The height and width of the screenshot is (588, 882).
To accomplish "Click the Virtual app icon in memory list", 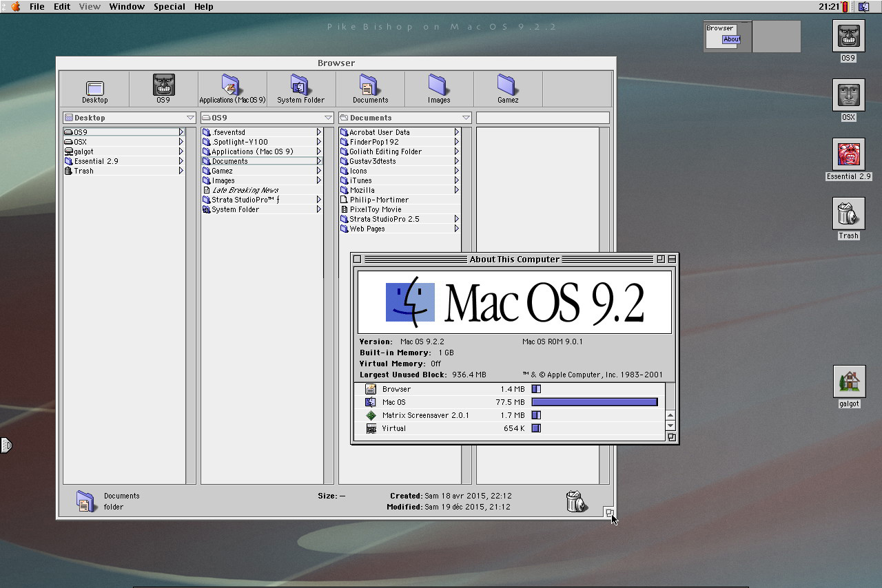I will click(371, 428).
